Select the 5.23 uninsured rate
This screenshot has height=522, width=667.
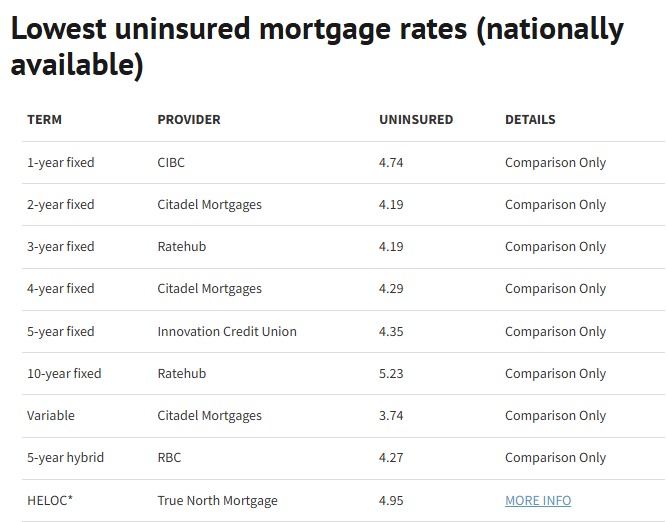[x=391, y=374]
